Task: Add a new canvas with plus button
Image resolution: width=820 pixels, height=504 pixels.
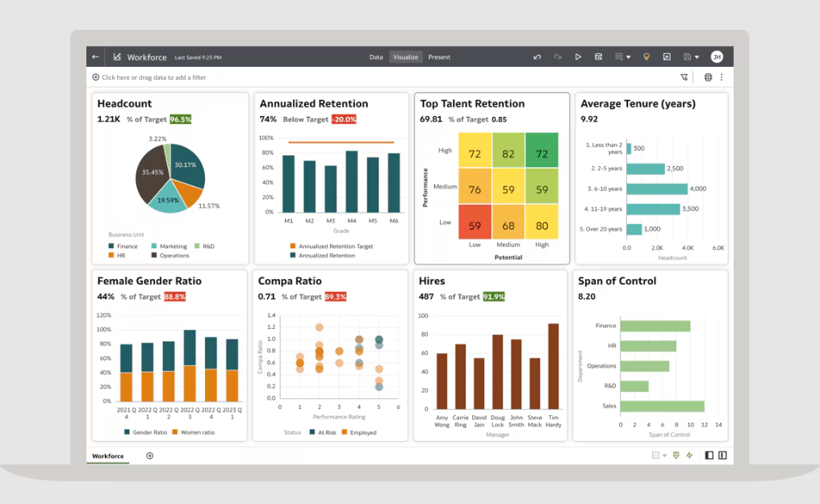Action: (x=149, y=456)
